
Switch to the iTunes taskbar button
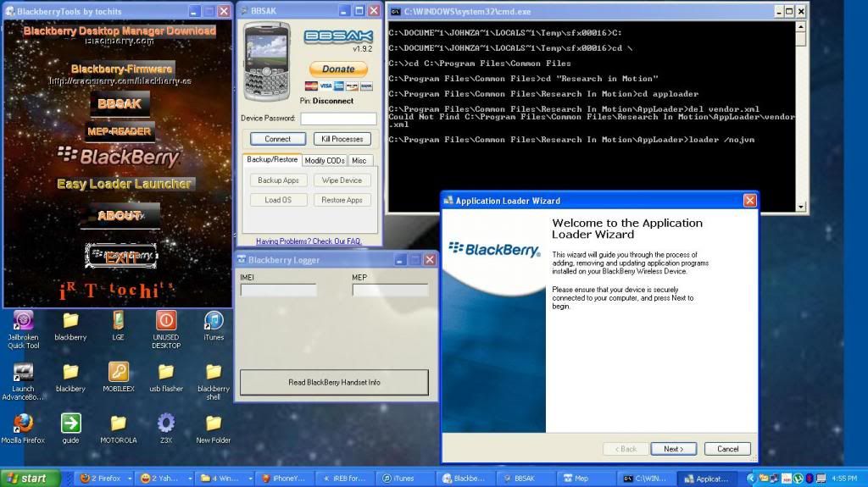pos(404,479)
